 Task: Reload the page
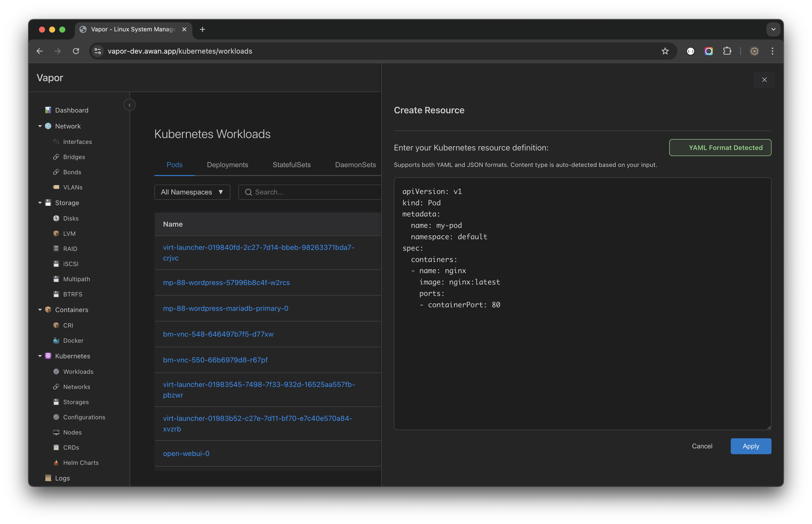[76, 51]
